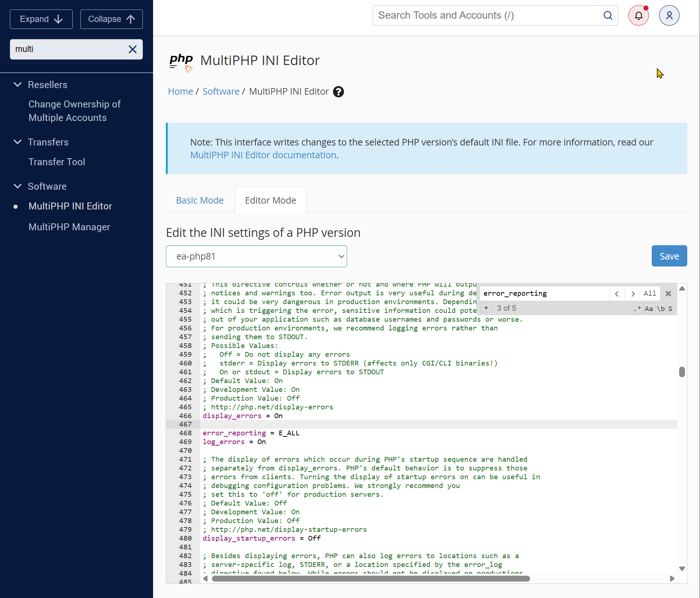The image size is (700, 598).
Task: Open the help question mark icon
Action: point(339,92)
